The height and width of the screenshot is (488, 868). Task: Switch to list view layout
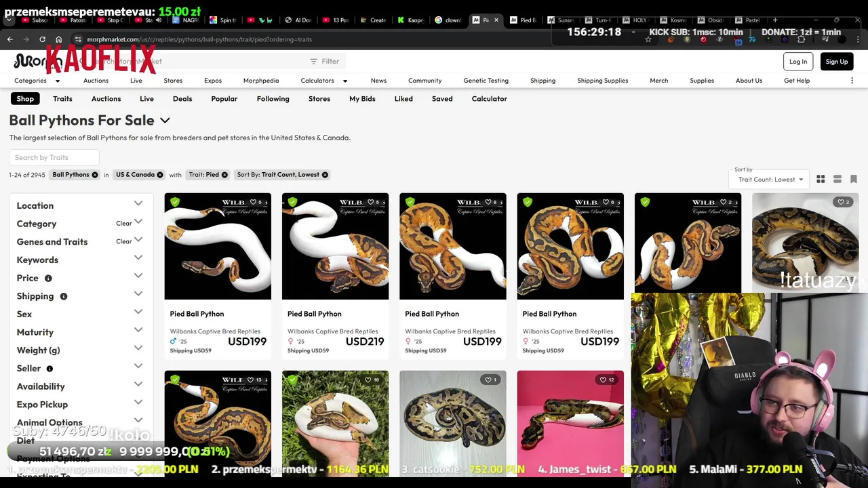click(x=837, y=179)
